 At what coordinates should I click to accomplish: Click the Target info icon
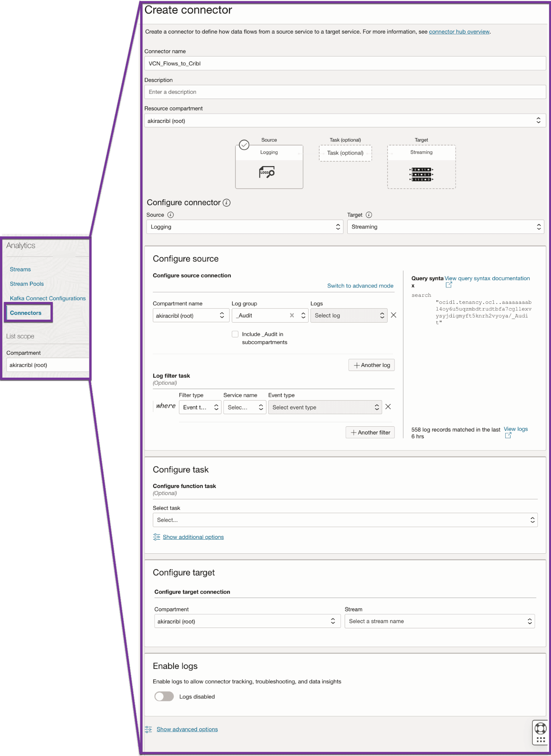coord(369,215)
